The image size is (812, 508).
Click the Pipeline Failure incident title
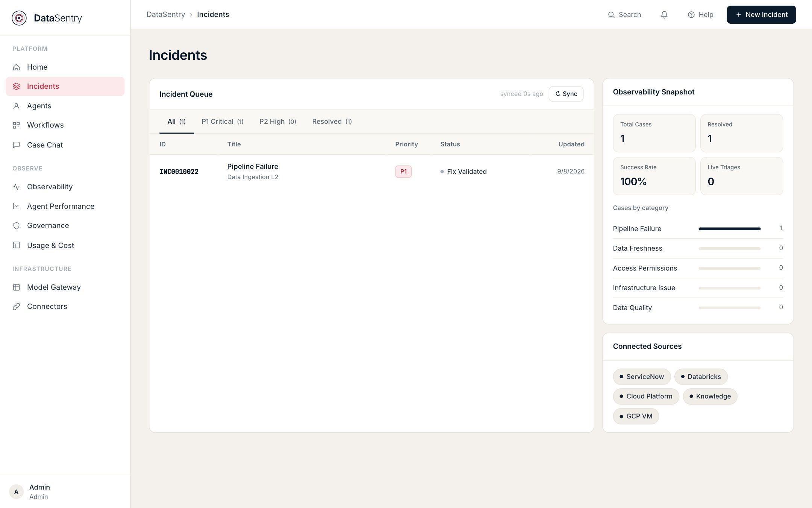point(253,167)
